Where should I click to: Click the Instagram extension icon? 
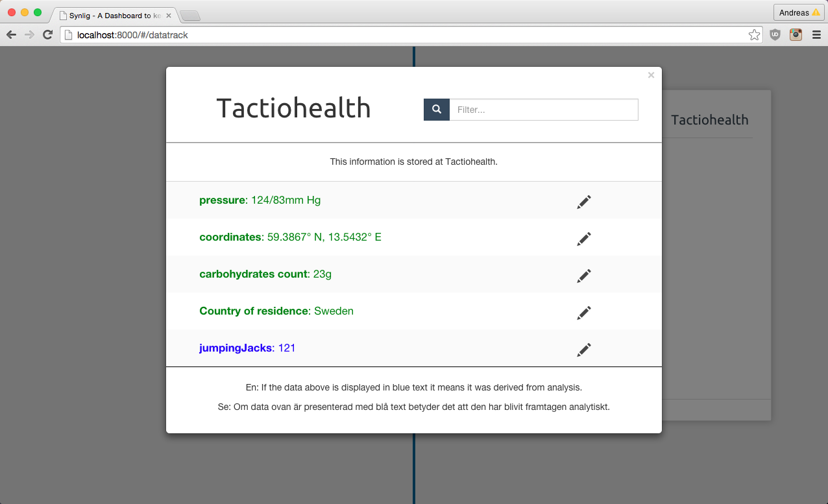click(796, 35)
